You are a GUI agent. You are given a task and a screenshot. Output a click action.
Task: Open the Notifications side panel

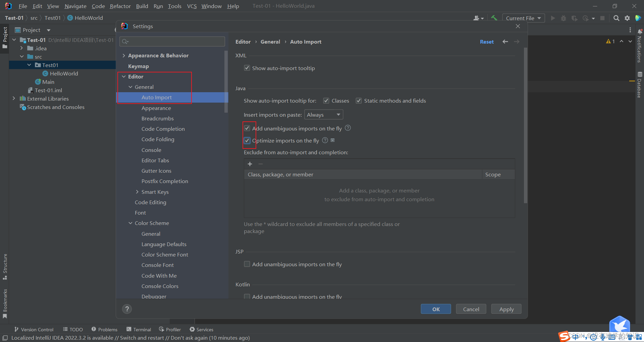click(x=640, y=46)
